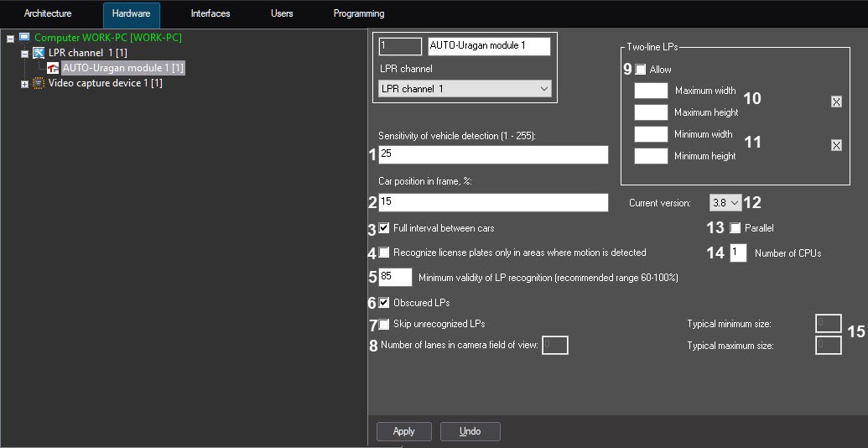Screen dimensions: 868x448
Task: Click the LPR channel 1 tree icon
Action: click(x=38, y=53)
